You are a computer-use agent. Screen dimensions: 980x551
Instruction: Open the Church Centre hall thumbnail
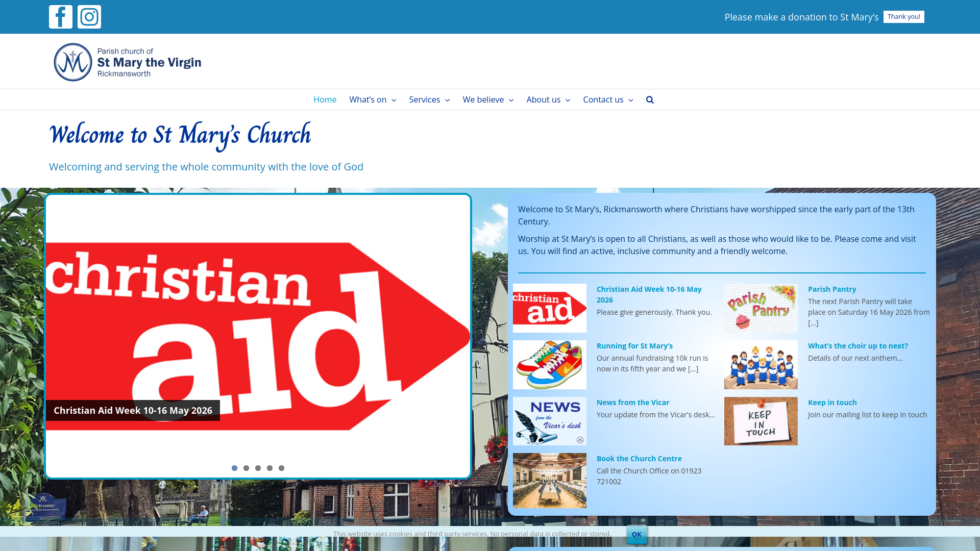[549, 481]
